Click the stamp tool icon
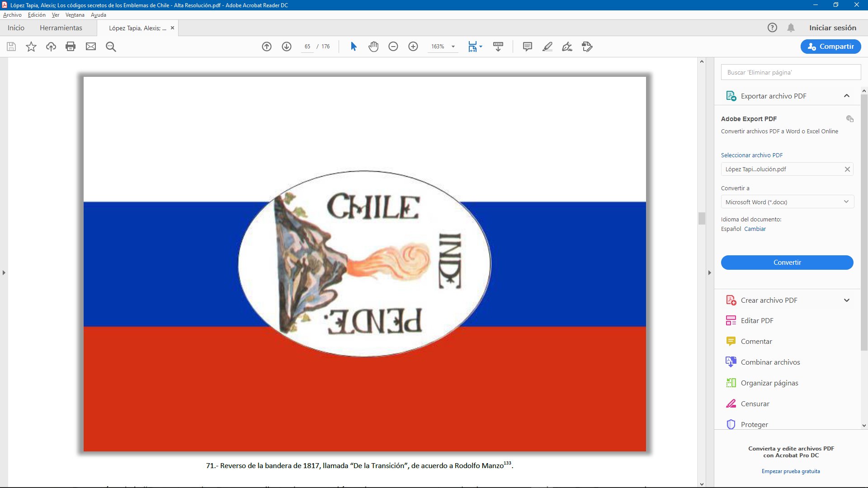The width and height of the screenshot is (868, 488). (587, 47)
